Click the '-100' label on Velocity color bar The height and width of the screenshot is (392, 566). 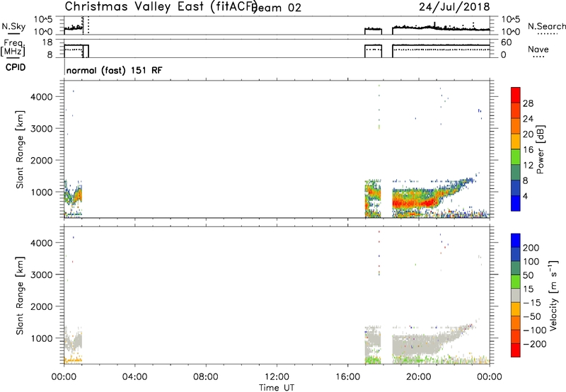(534, 330)
